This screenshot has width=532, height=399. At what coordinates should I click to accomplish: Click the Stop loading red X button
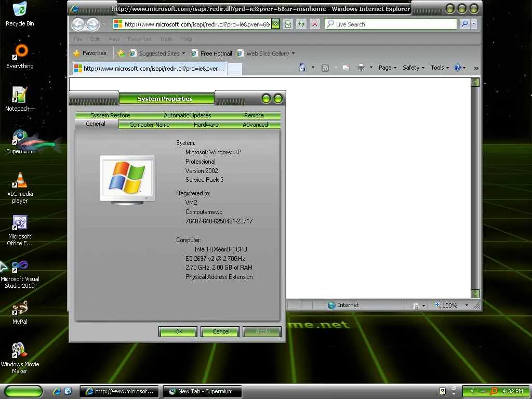[x=315, y=24]
